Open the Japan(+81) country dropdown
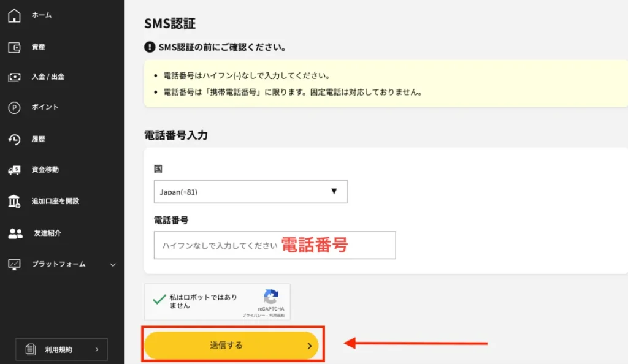 pos(250,192)
